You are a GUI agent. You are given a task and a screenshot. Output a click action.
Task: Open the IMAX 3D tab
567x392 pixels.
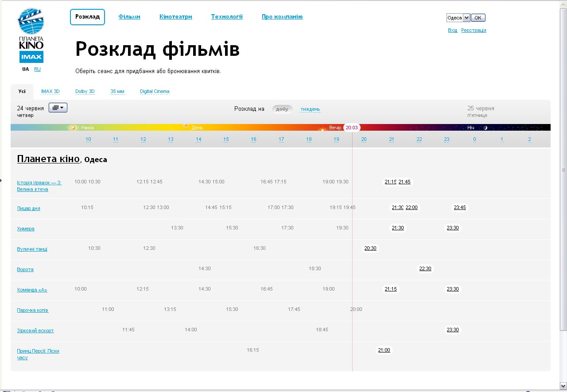(50, 92)
